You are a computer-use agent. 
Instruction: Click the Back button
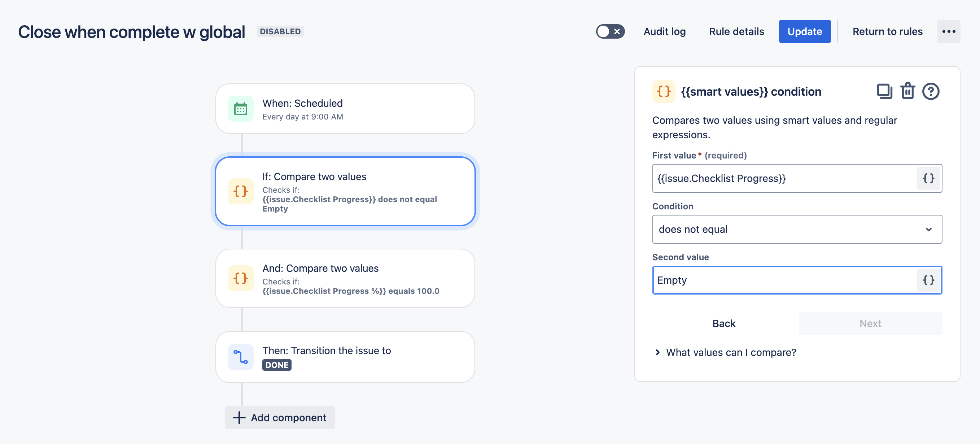click(x=723, y=323)
